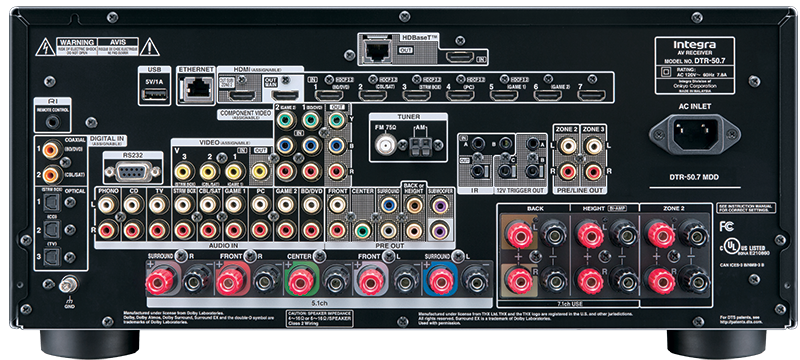Click the 'DTR-50.7 MDD' text
Viewport: 800px width, 360px height.
click(x=694, y=178)
